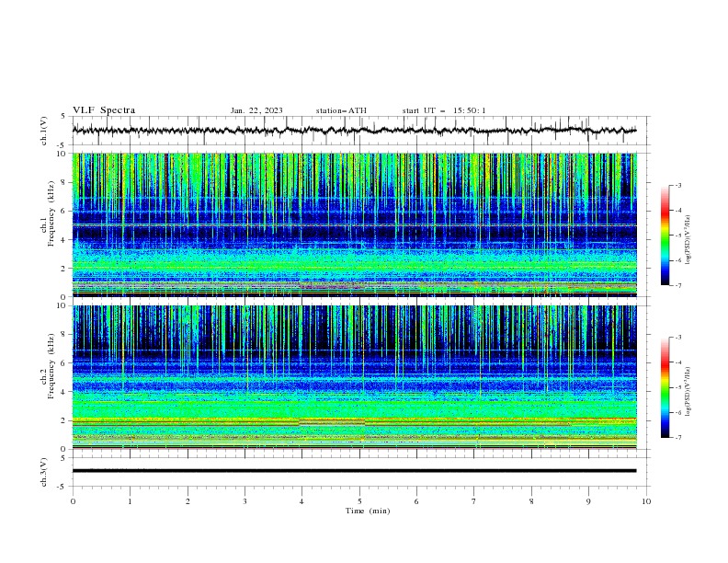The image size is (728, 563).
Task: Click the ch.3(V) axis "-5" tick label
Action: (x=63, y=488)
